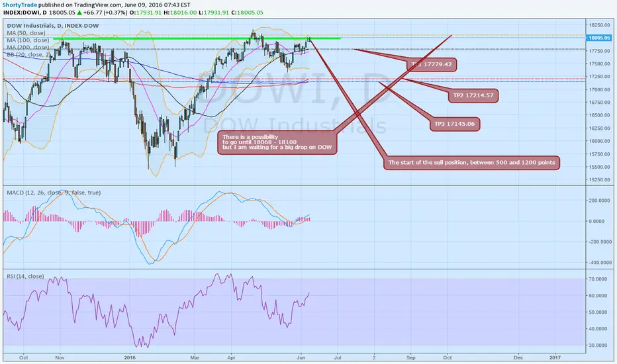The height and width of the screenshot is (364, 617).
Task: Click the MACD axis value -400.0000
Action: coord(599,263)
